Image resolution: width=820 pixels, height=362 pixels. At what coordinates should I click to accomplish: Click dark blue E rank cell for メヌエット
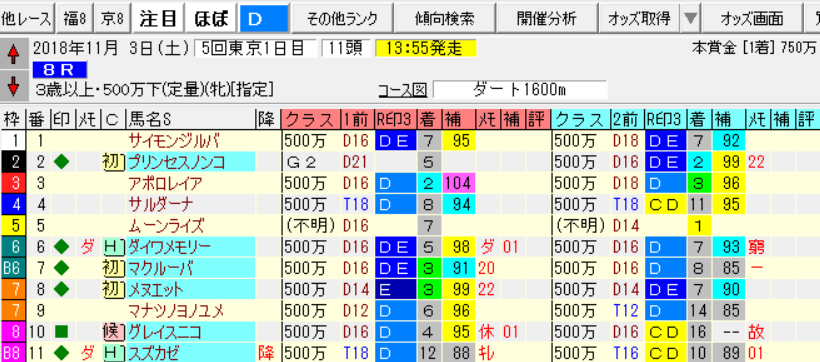pyautogui.click(x=395, y=289)
